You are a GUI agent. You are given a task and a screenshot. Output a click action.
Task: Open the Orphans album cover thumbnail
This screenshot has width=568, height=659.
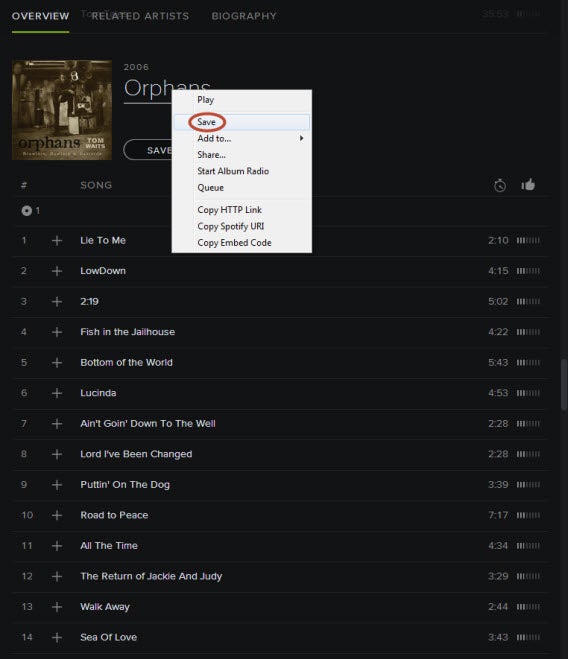click(62, 110)
